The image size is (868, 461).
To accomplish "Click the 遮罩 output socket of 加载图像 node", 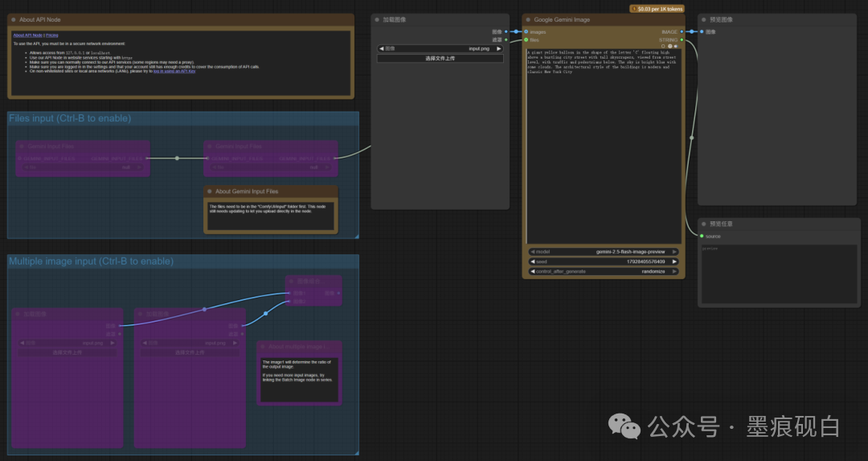I will point(506,40).
